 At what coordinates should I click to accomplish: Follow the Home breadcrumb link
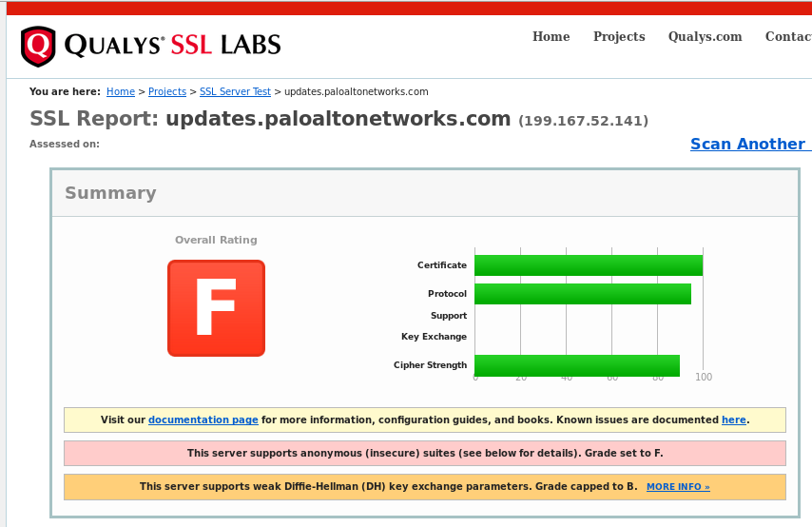121,91
